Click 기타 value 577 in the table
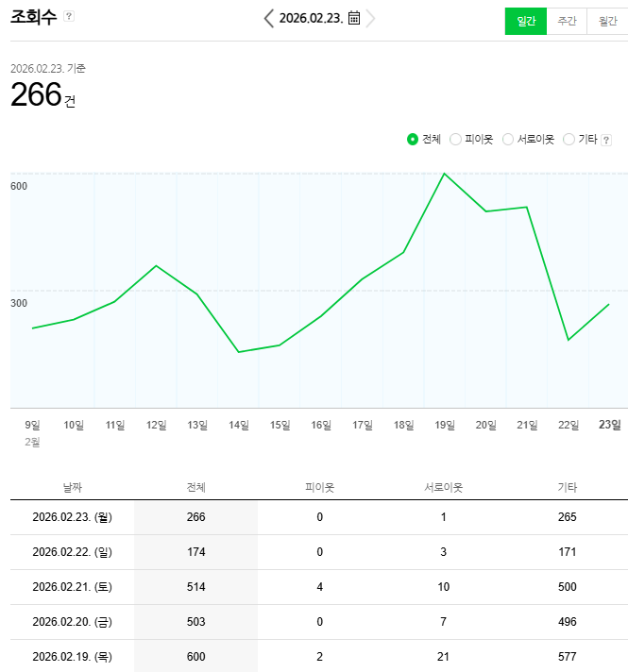 [x=567, y=657]
